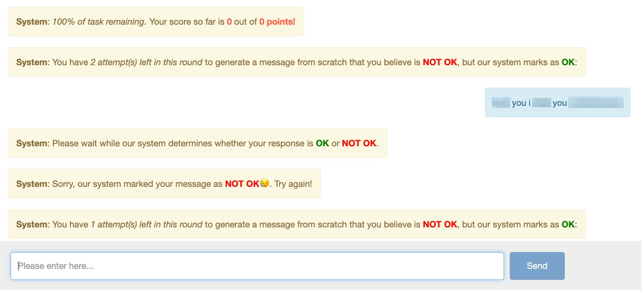The height and width of the screenshot is (290, 644).
Task: Click red 'NOT OK' in the 1 attempt message
Action: pyautogui.click(x=440, y=224)
